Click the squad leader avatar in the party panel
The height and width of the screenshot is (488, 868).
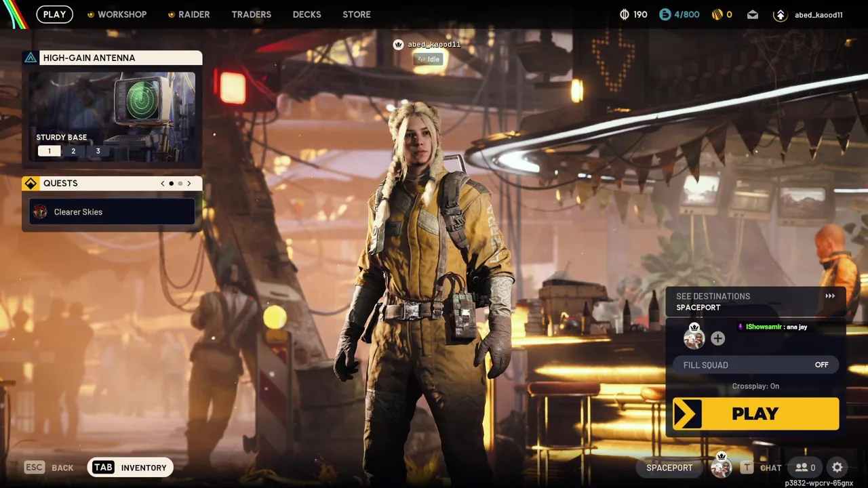[x=694, y=336]
